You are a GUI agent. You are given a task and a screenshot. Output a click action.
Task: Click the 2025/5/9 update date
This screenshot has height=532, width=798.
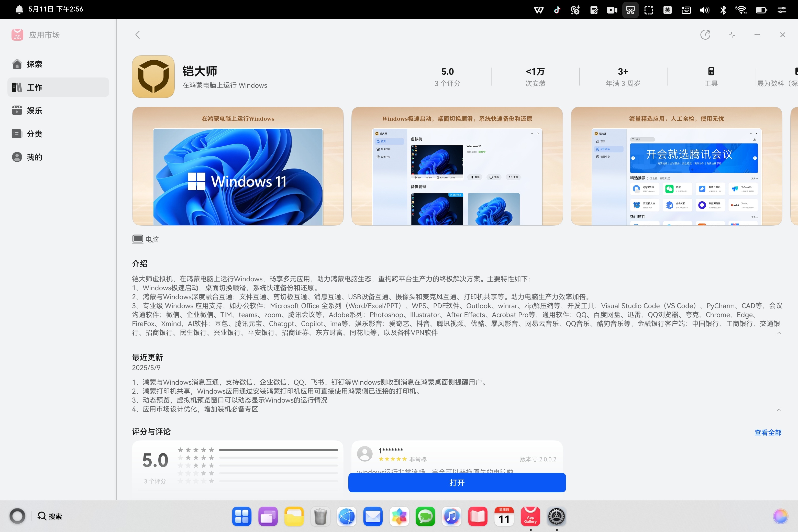(x=146, y=368)
